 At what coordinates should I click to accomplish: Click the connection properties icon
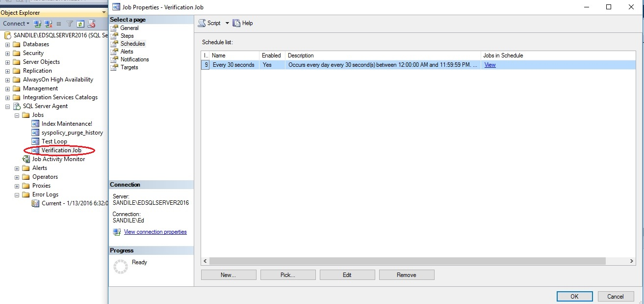[117, 232]
